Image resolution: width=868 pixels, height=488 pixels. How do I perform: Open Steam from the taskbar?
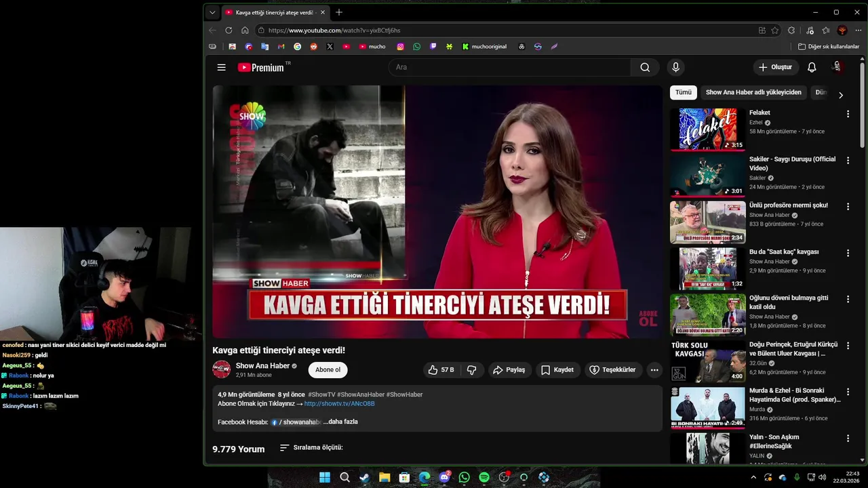coord(364,477)
